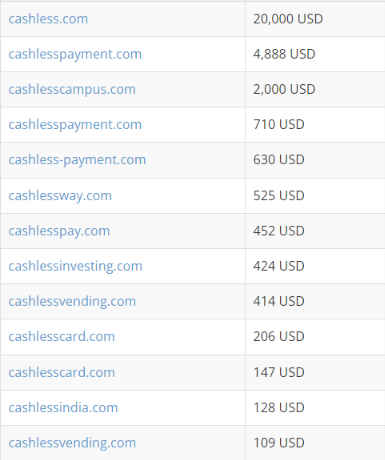The width and height of the screenshot is (385, 460).
Task: Click the 452 USD price cell
Action: pos(315,231)
